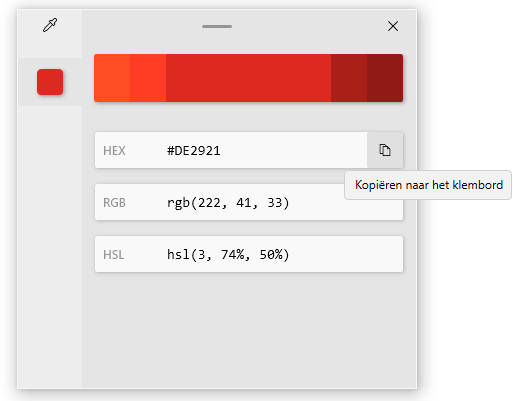Select the darkest maroon shade segment
Viewport: 513px width, 401px height.
point(385,78)
